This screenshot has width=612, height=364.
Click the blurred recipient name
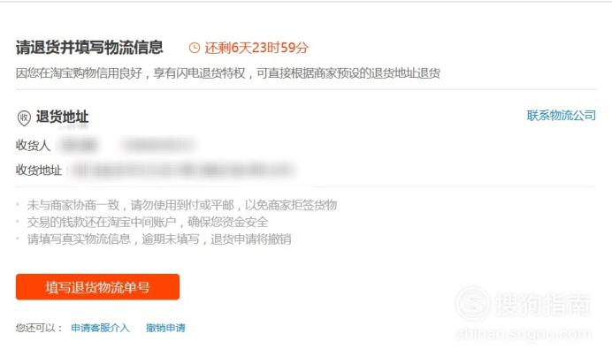(80, 145)
